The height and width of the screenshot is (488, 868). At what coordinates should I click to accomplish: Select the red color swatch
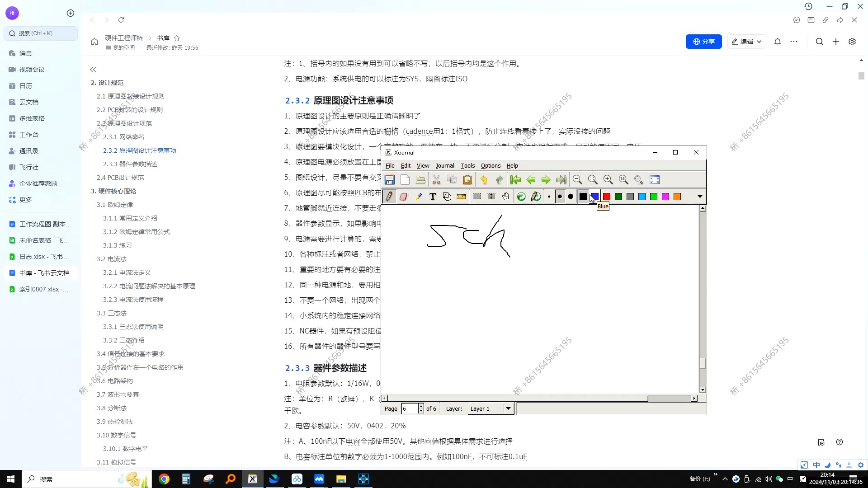(x=606, y=197)
